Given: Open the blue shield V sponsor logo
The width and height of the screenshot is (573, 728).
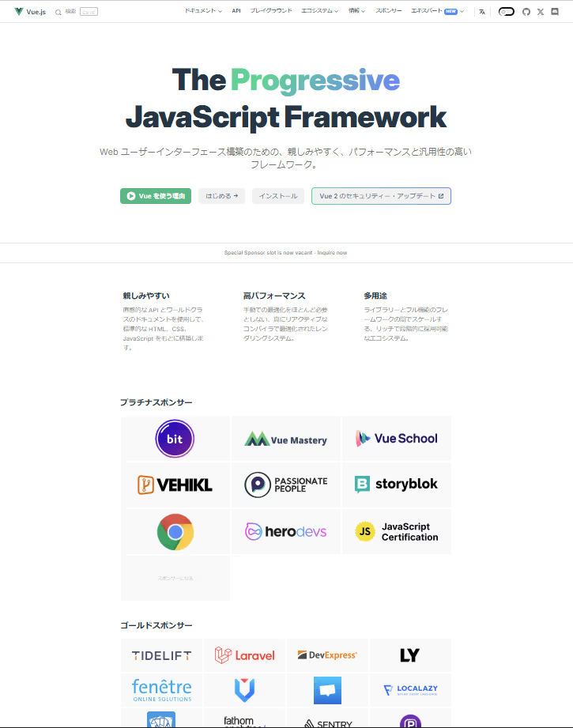Looking at the screenshot, I should 245,690.
